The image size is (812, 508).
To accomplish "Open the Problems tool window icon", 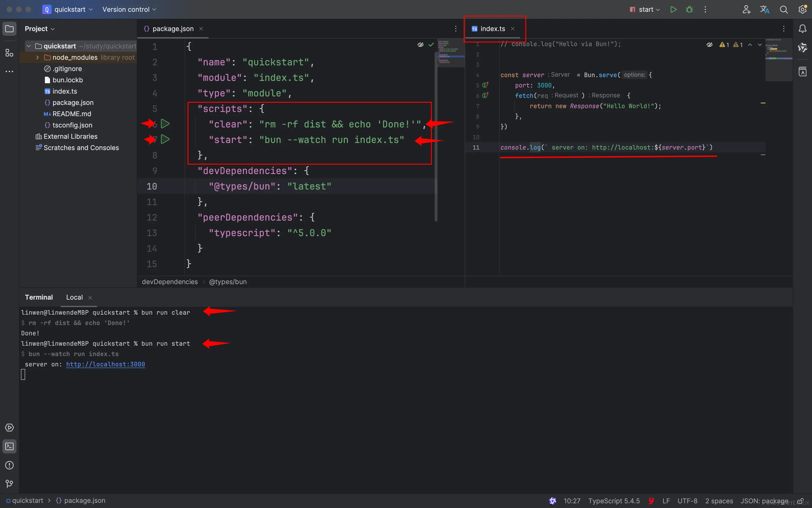I will (9, 465).
